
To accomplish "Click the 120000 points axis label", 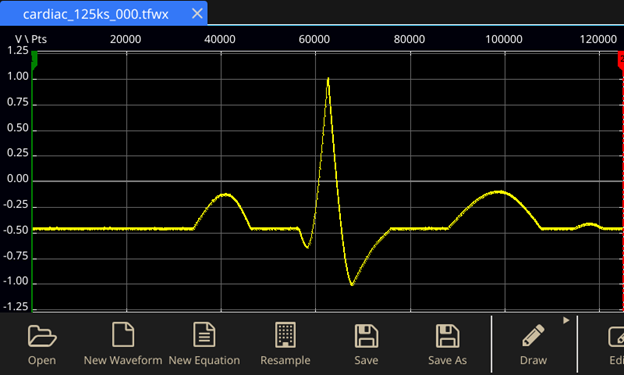I will pyautogui.click(x=598, y=39).
